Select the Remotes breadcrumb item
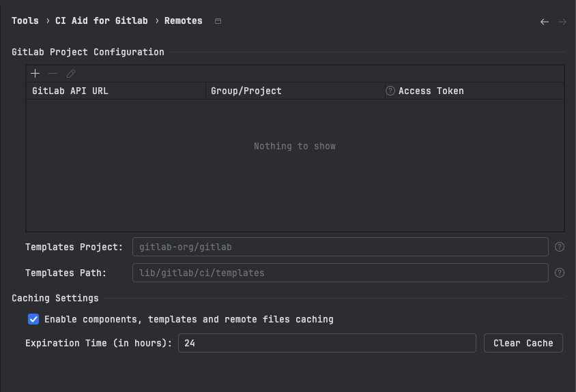This screenshot has height=392, width=576. pos(184,20)
